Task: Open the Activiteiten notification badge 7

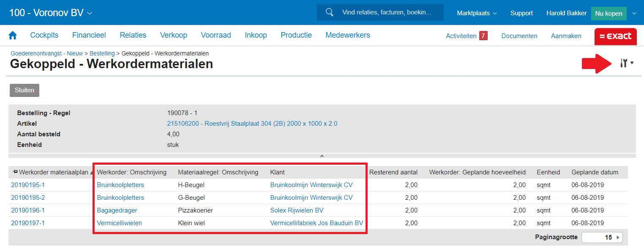Action: (483, 36)
